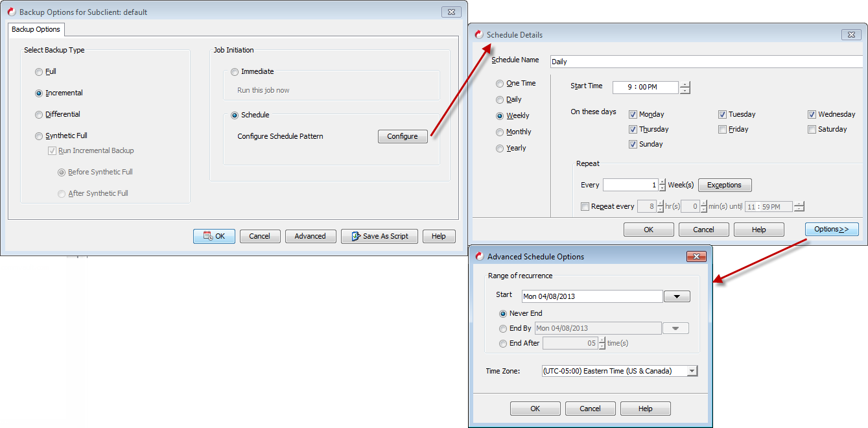868x428 pixels.
Task: Click the Schedule Name field
Action: 706,62
